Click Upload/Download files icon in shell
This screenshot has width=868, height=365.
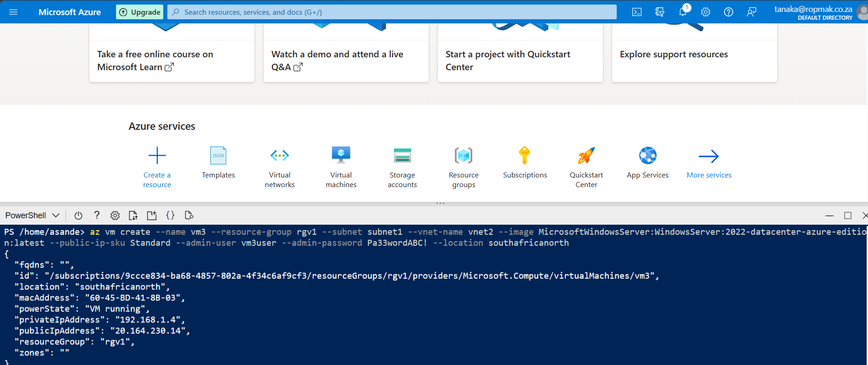coord(133,216)
